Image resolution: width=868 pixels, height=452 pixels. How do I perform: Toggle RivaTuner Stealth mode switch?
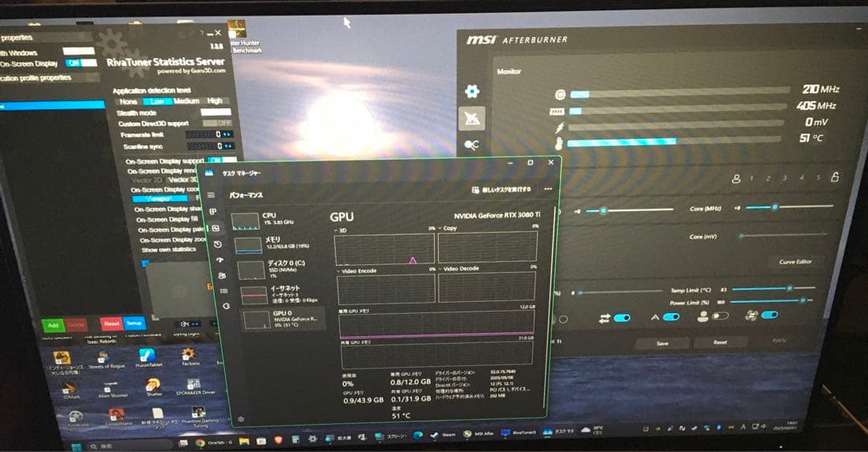click(x=215, y=112)
